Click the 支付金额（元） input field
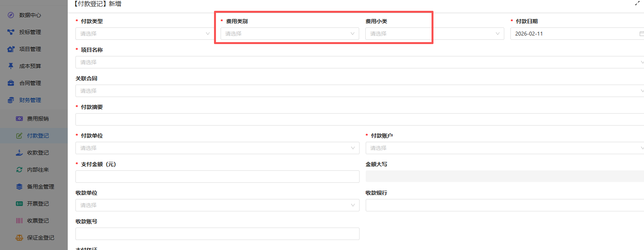This screenshot has width=644, height=250. click(218, 177)
